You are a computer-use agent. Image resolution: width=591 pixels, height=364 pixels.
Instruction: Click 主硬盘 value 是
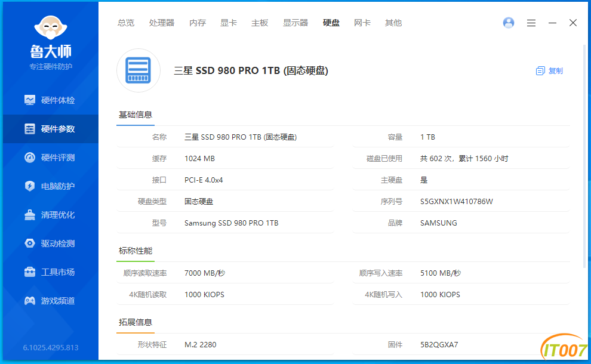424,180
